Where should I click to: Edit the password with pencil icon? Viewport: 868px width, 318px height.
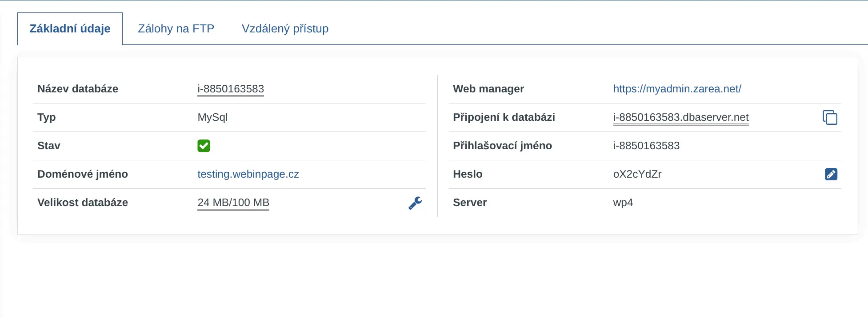pyautogui.click(x=831, y=174)
